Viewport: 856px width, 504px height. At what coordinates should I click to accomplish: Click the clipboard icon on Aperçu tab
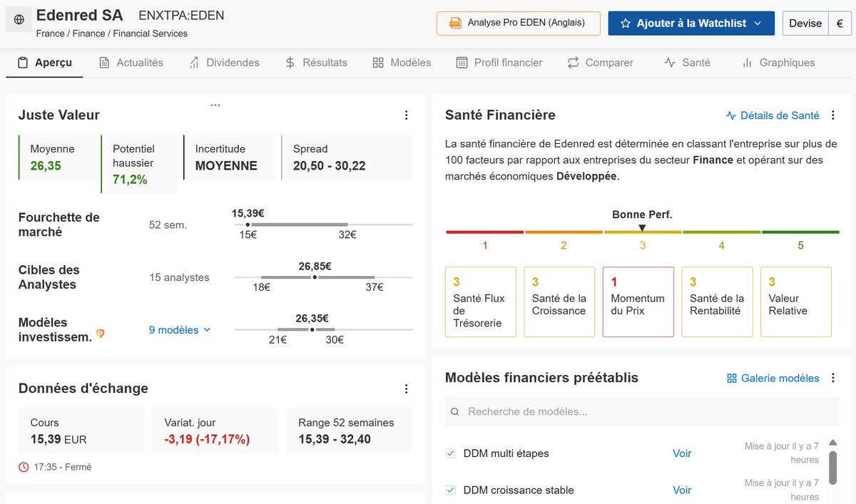point(23,63)
